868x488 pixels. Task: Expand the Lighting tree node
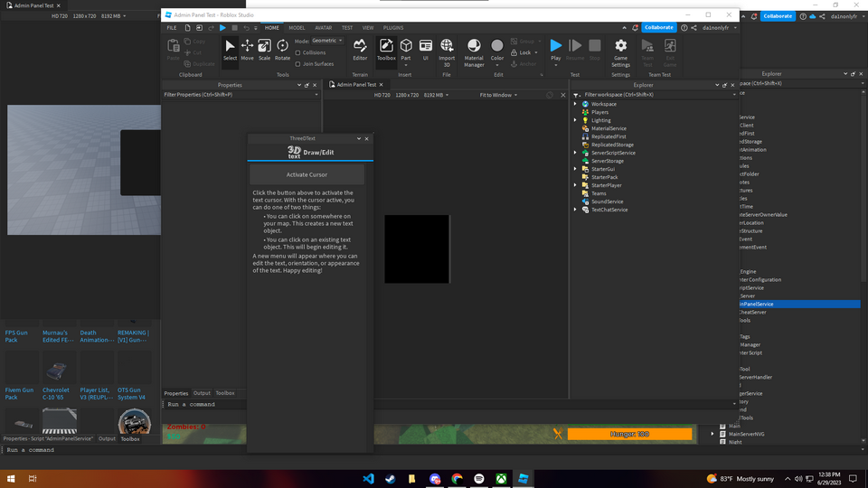(x=575, y=120)
